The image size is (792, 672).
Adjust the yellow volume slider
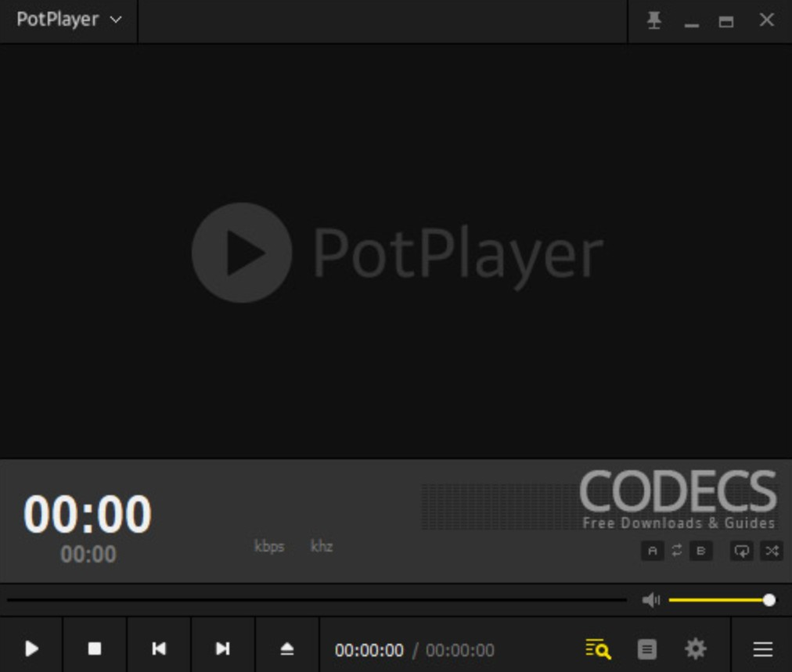pos(722,600)
